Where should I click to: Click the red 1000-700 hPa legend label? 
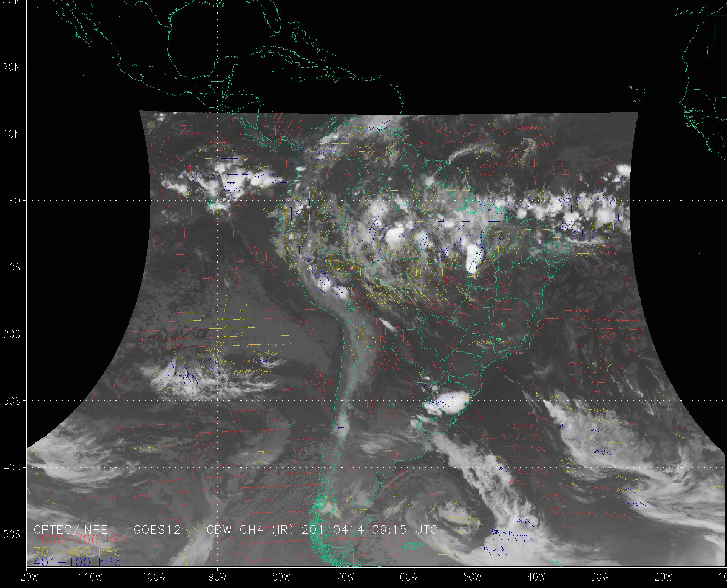[x=81, y=540]
